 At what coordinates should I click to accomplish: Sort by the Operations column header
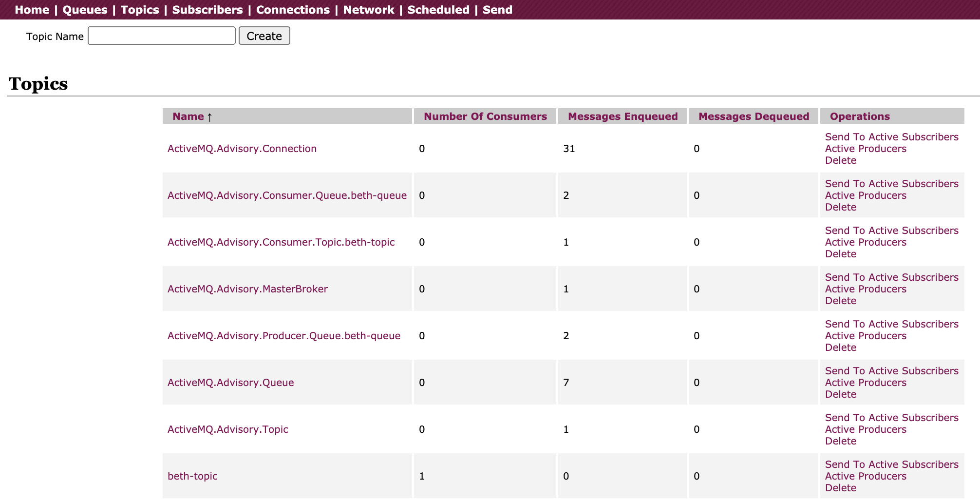[860, 116]
